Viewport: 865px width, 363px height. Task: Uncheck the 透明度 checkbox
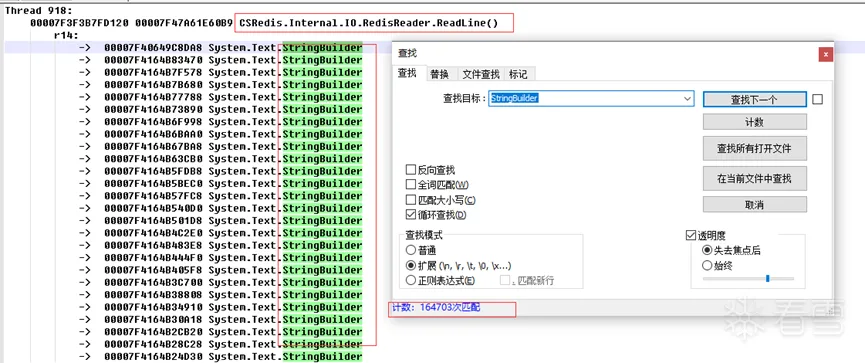point(691,235)
